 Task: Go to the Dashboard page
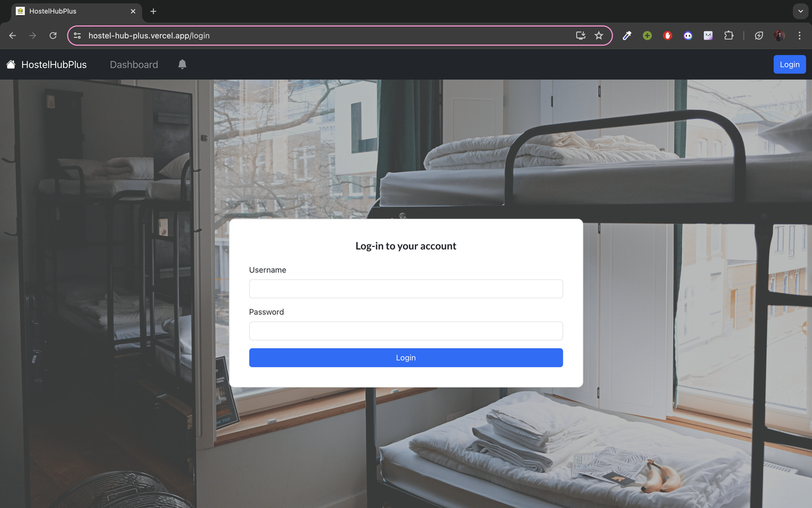(133, 64)
